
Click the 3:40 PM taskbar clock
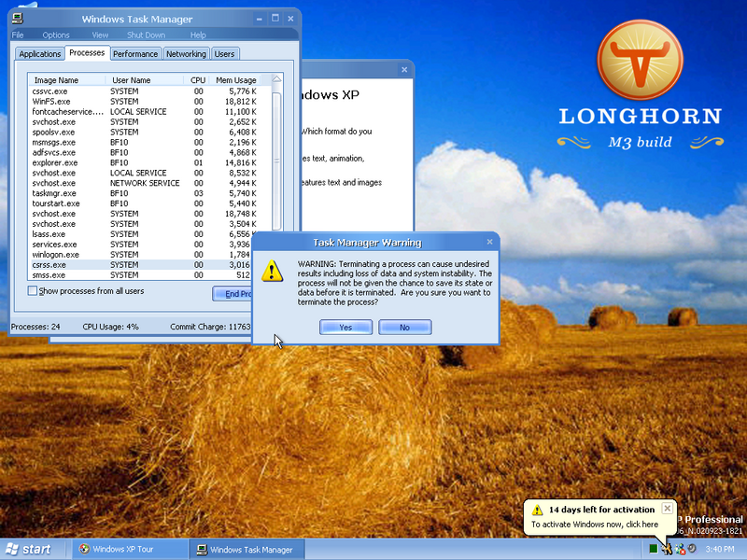[719, 549]
